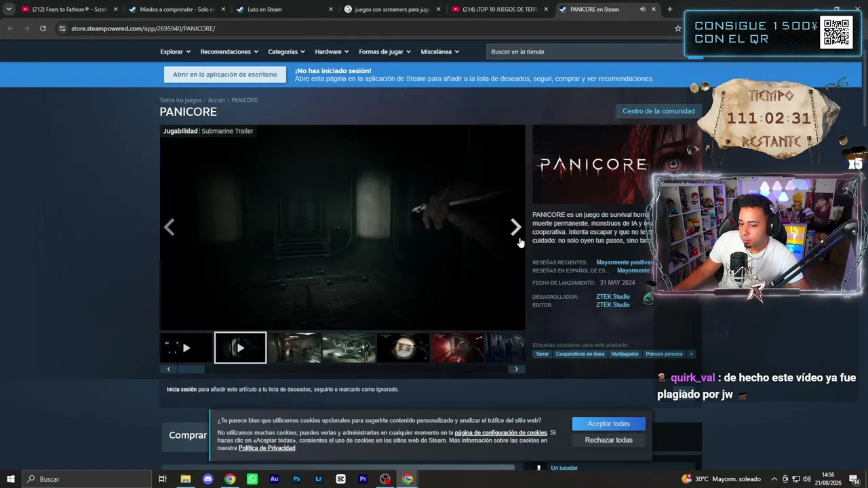The image size is (868, 488).
Task: Launch Lightroom from taskbar
Action: coord(319,479)
